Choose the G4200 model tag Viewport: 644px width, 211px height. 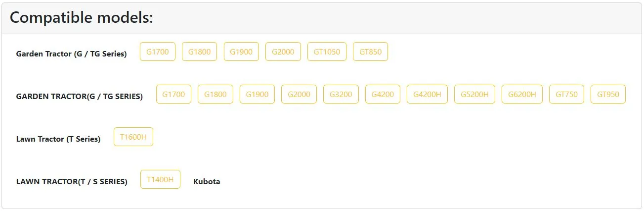383,94
